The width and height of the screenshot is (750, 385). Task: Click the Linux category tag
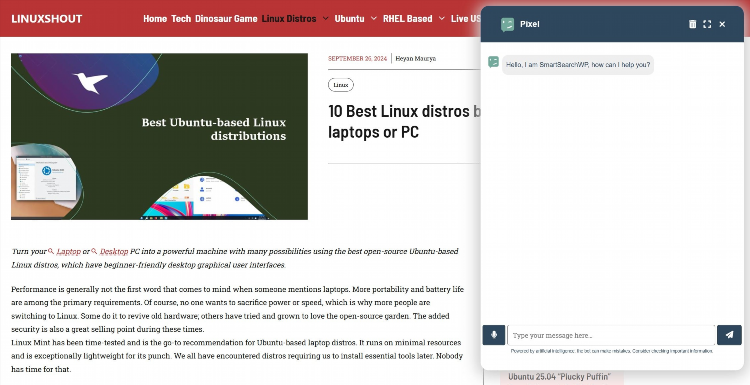click(341, 85)
